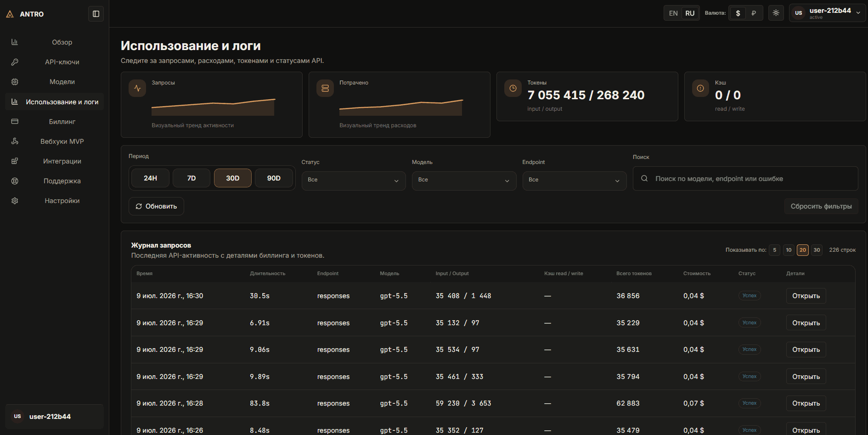This screenshot has height=435, width=868.
Task: Click the API-ключи key icon
Action: (x=15, y=62)
